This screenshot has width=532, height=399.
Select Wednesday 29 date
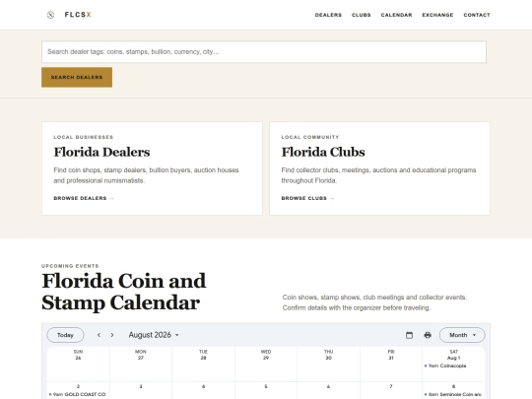266,358
